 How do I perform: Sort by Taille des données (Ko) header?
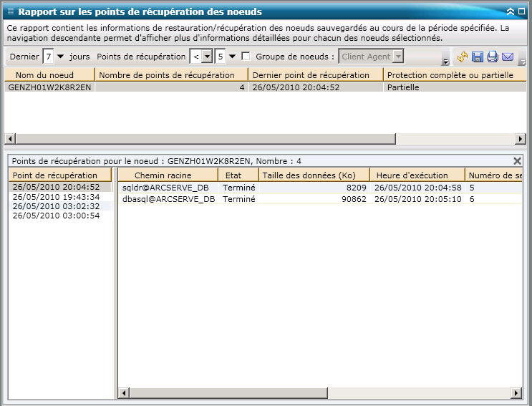coord(314,175)
